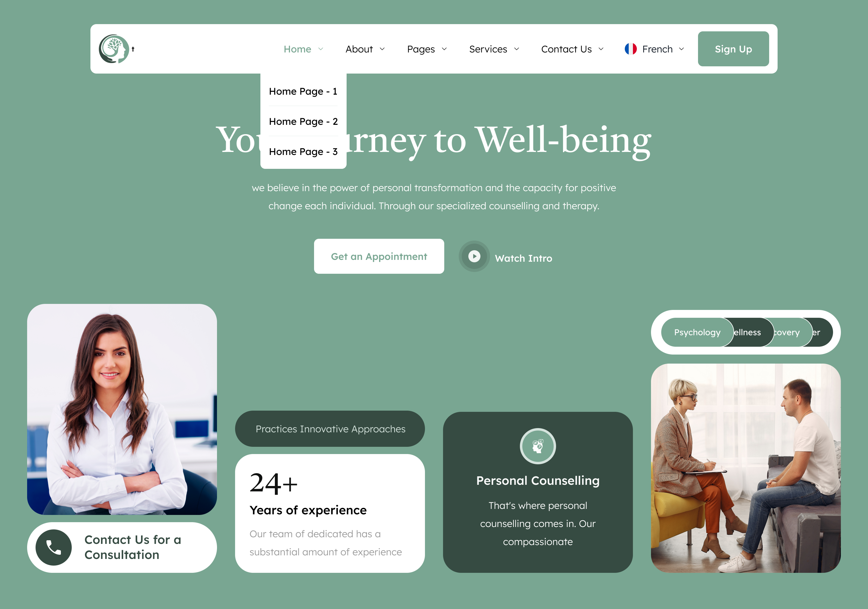
Task: Click the Personal Counselling head icon
Action: pos(538,446)
